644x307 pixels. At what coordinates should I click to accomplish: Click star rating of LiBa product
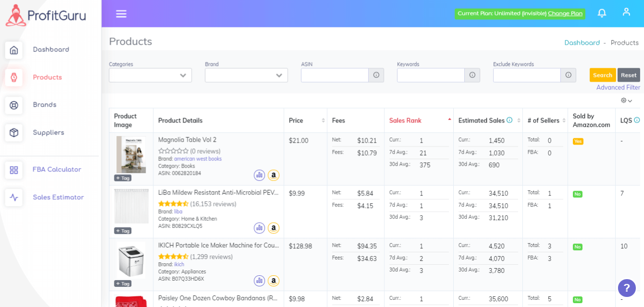[x=173, y=204]
